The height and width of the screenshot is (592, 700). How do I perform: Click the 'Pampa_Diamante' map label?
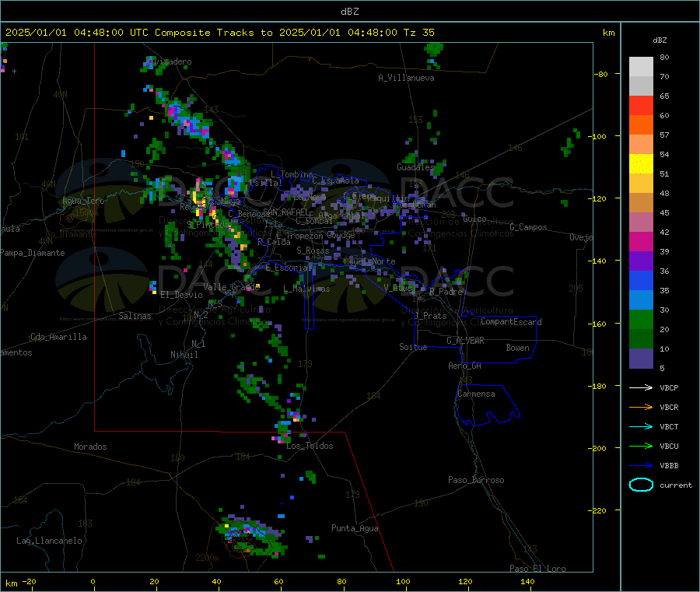(x=33, y=253)
